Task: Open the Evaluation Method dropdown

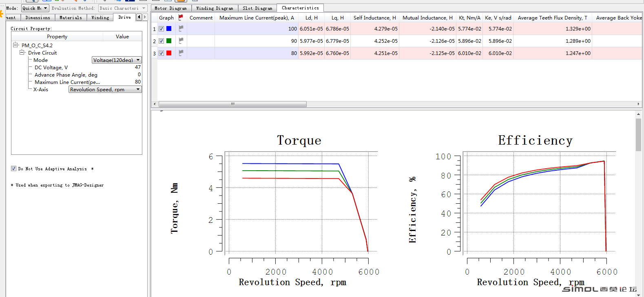Action: 122,8
